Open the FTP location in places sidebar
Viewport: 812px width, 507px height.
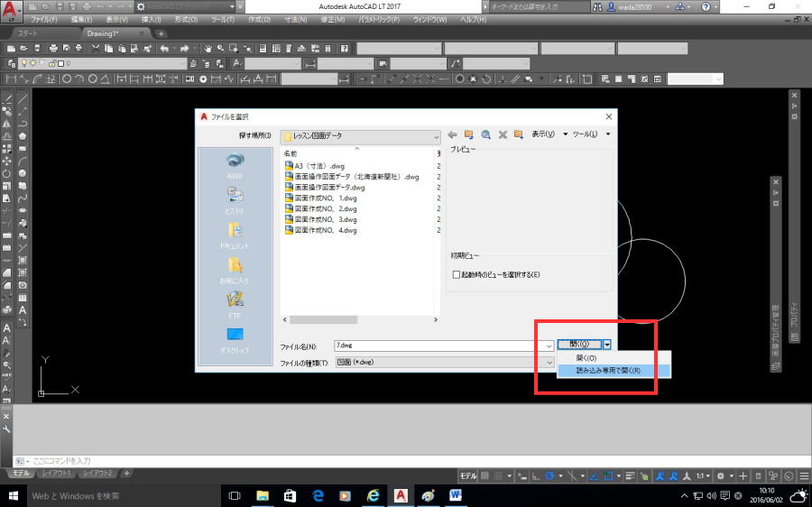click(235, 305)
